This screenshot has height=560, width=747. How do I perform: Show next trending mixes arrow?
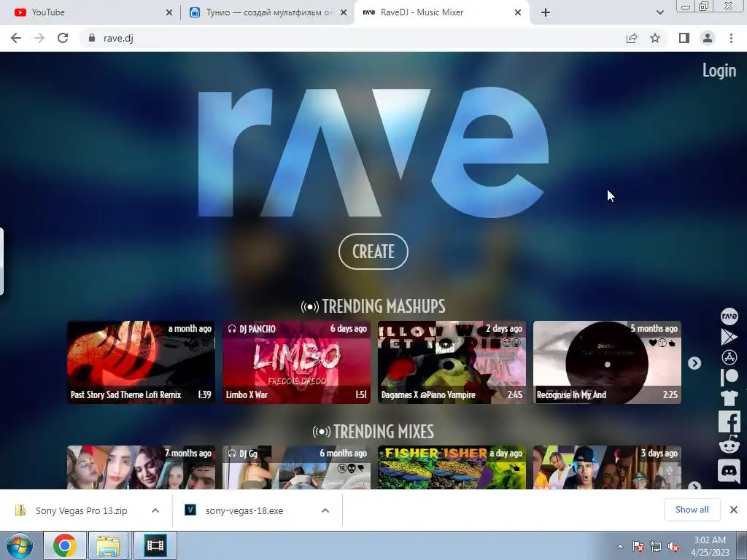click(x=694, y=486)
